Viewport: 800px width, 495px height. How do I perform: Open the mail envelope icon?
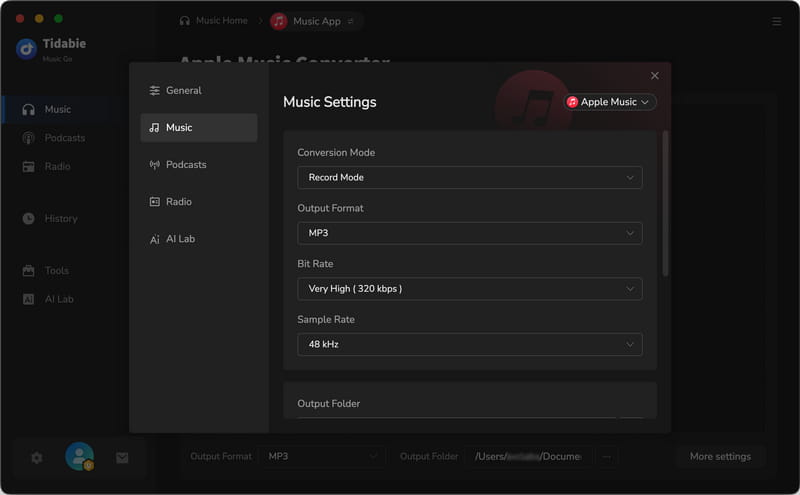tap(122, 458)
